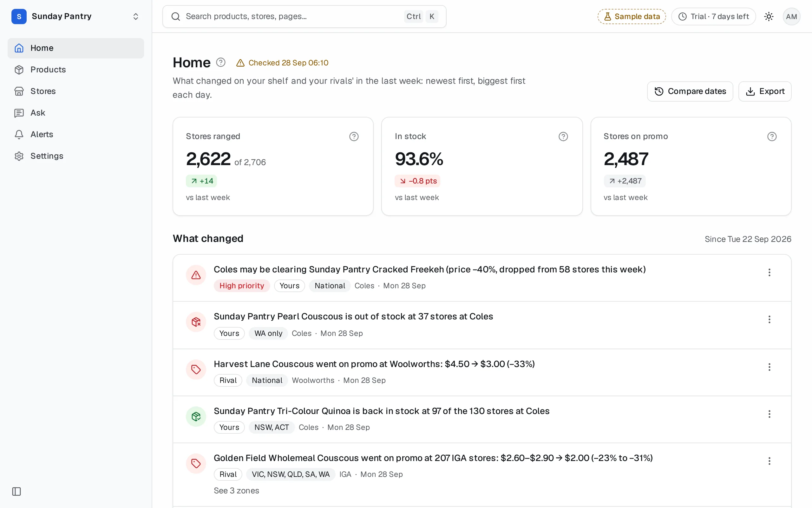The height and width of the screenshot is (508, 812).
Task: Go to Home in sidebar
Action: (75, 48)
